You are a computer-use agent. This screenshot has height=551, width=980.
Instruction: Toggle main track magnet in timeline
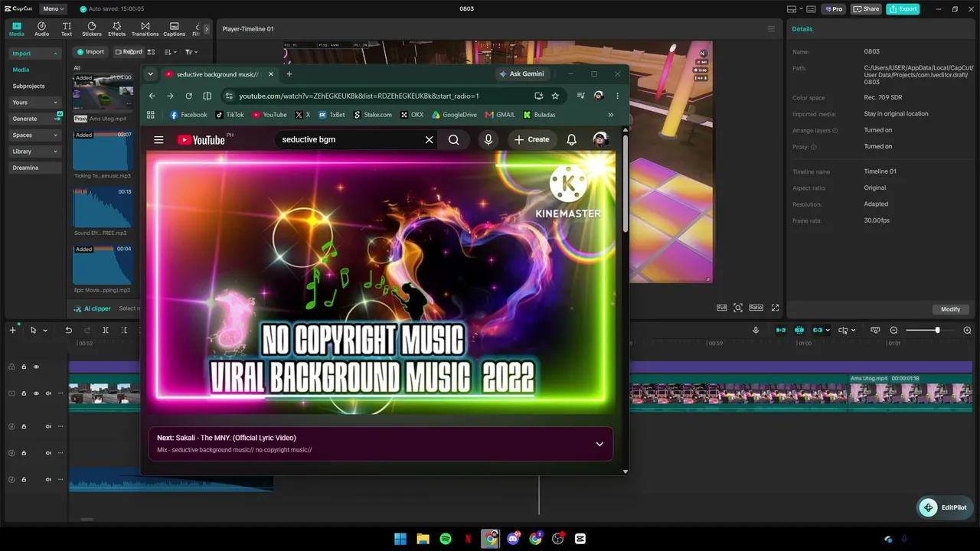pos(781,330)
